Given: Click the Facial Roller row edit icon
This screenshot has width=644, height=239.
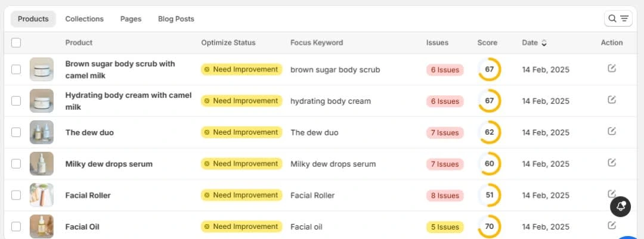Looking at the screenshot, I should (612, 194).
